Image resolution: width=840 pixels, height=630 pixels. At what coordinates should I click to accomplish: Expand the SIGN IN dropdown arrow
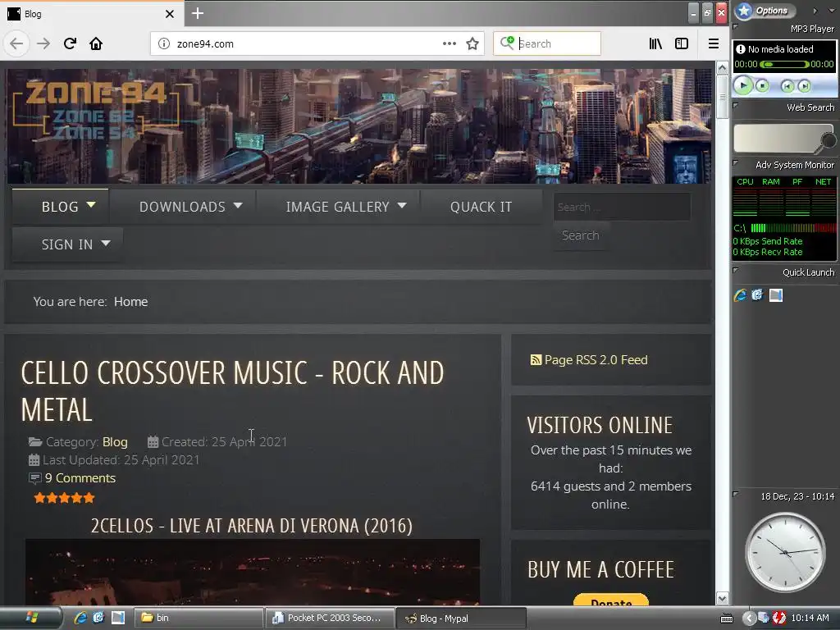[106, 243]
